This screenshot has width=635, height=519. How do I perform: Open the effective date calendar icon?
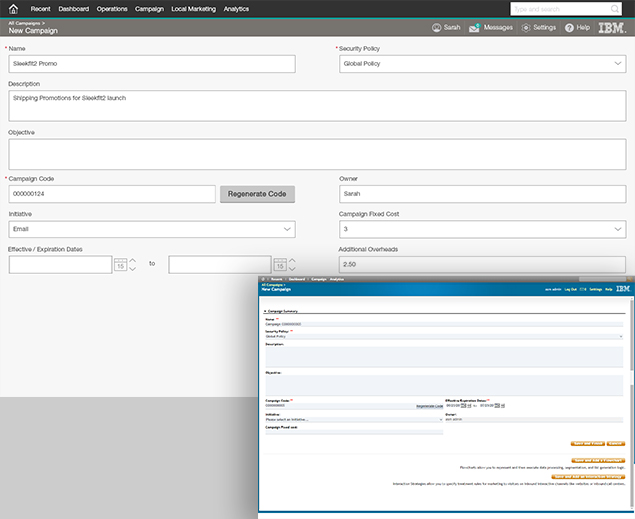pos(121,264)
